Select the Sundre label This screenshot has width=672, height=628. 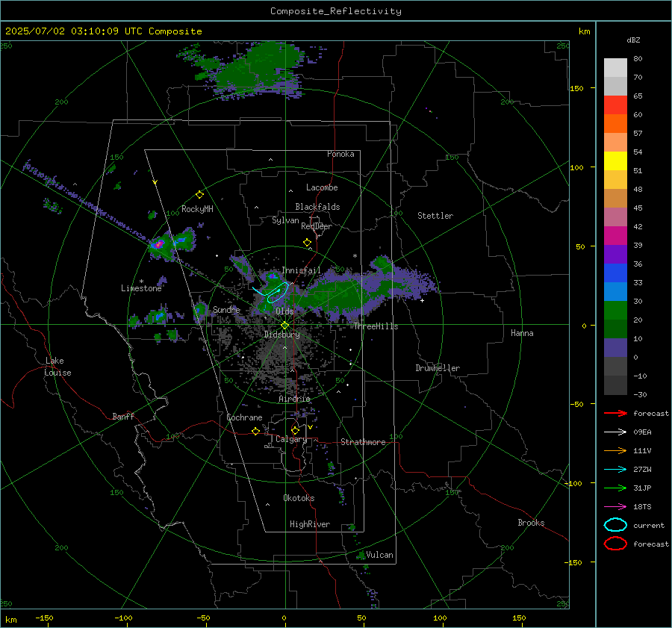[226, 309]
